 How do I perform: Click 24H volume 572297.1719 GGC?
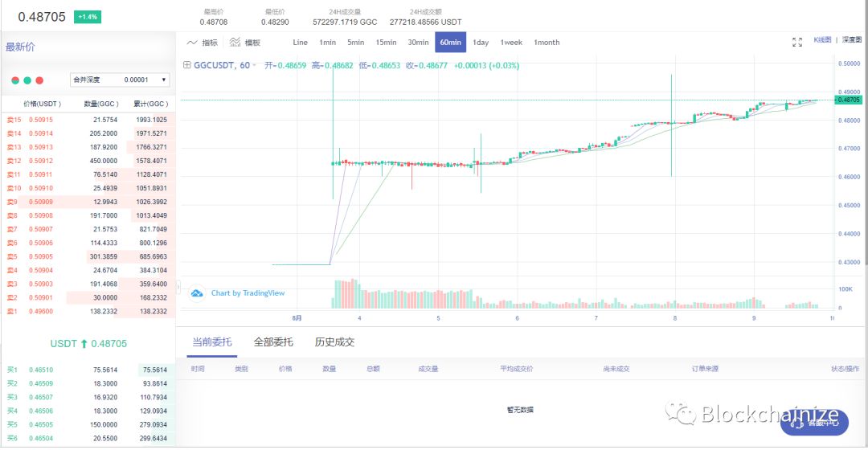click(345, 22)
